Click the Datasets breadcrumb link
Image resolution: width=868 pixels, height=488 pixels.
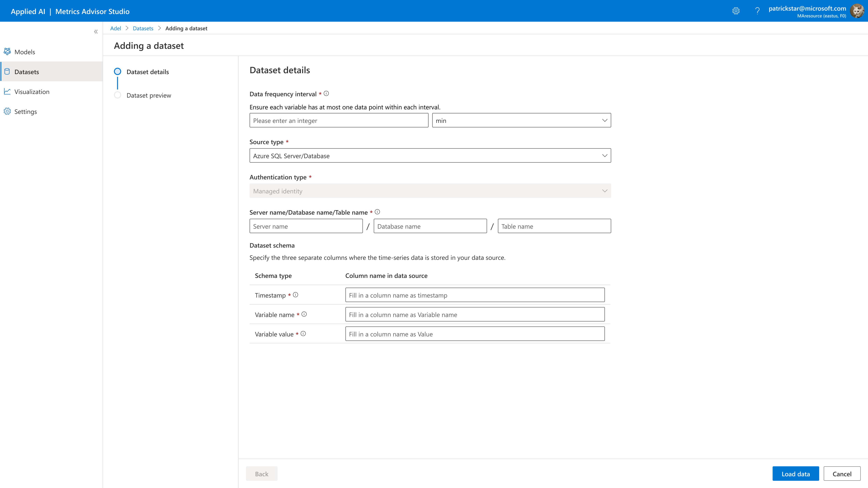point(143,28)
